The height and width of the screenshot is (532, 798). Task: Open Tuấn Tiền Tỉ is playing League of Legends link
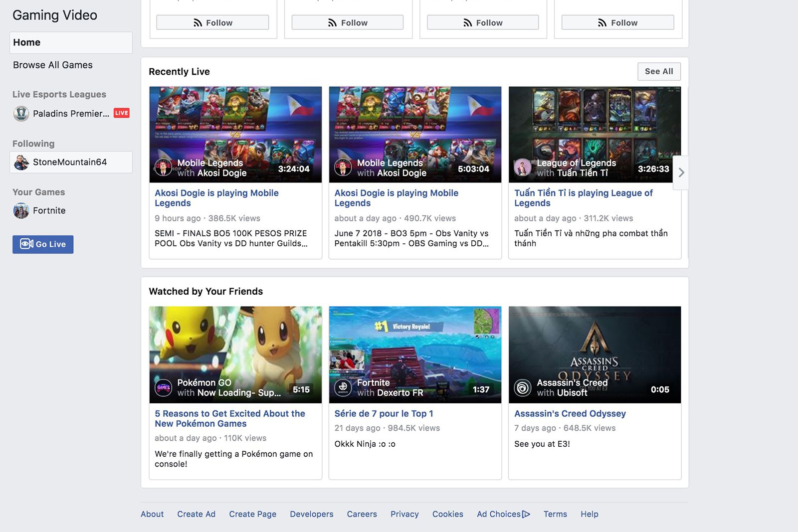tap(584, 198)
